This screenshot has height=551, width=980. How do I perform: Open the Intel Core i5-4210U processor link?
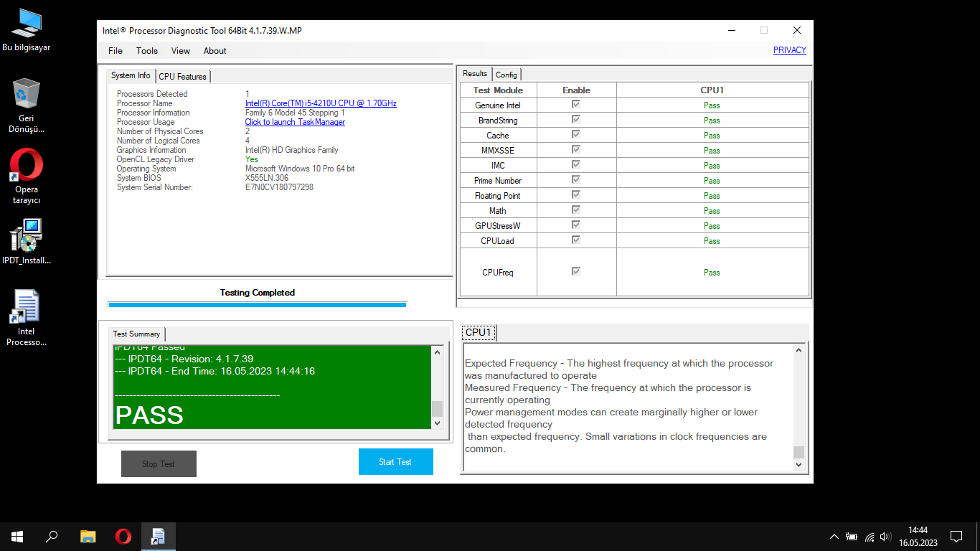point(321,103)
